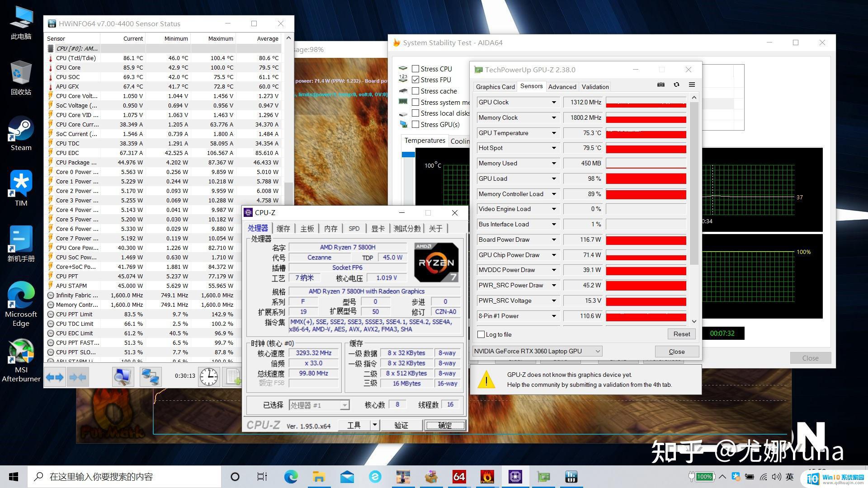The height and width of the screenshot is (488, 868).
Task: Open Task View on taskbar
Action: click(262, 477)
